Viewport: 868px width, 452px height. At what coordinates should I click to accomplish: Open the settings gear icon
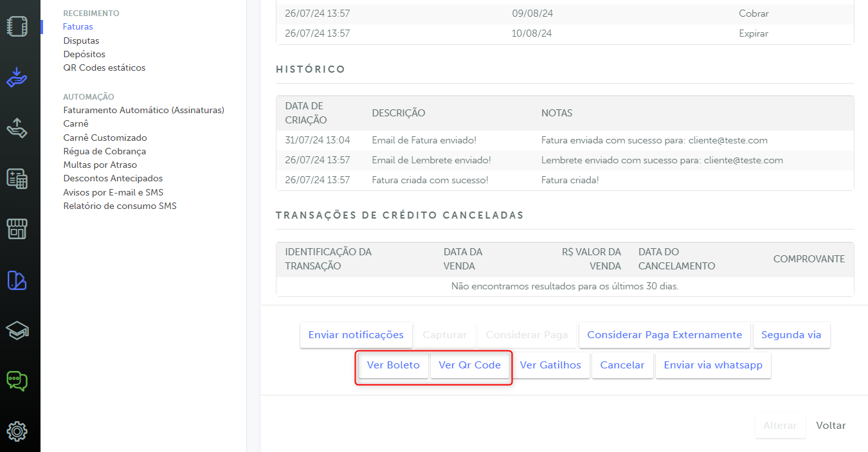(x=17, y=430)
